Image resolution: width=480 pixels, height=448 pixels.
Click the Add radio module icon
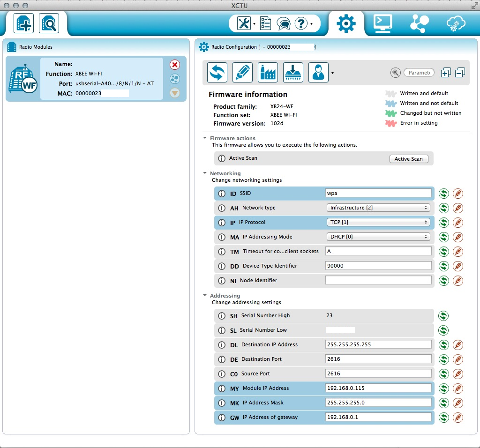(23, 23)
